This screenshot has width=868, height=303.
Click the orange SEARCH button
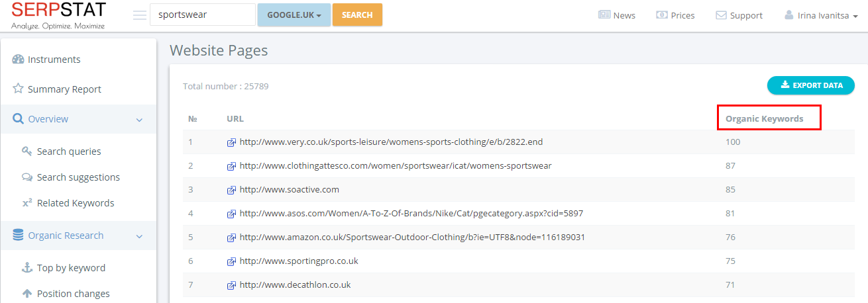[x=357, y=15]
